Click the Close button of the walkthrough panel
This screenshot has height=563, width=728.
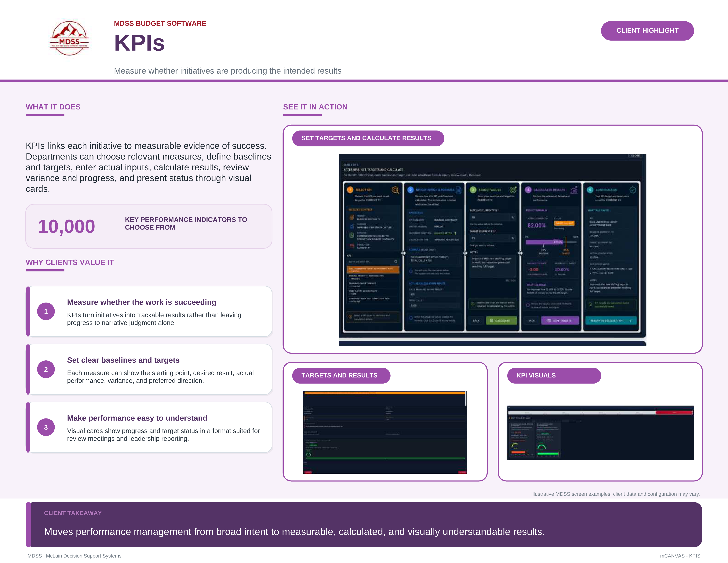pos(635,155)
